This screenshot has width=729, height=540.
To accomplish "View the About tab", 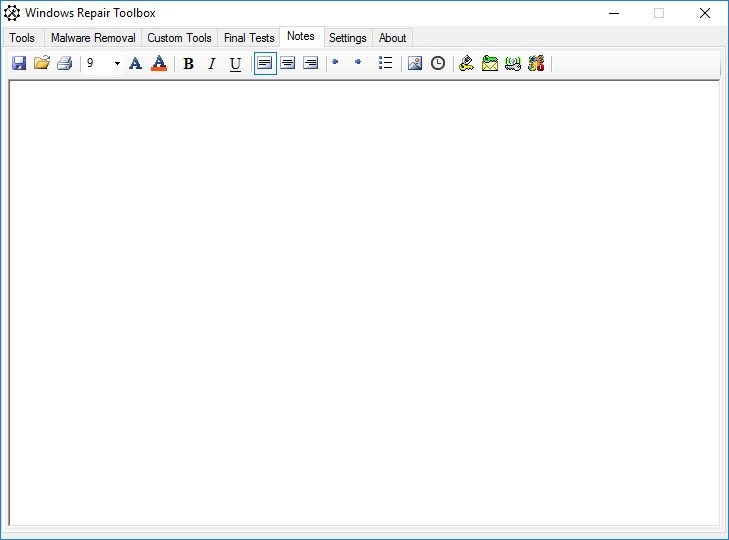I will 392,38.
